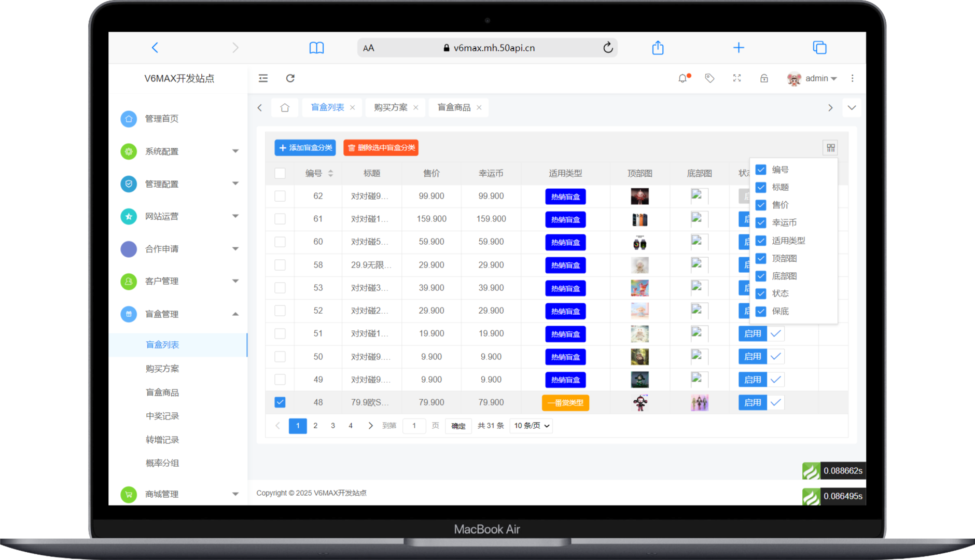This screenshot has width=975, height=560.
Task: Click the 添加盲盒分类 button
Action: (x=305, y=148)
